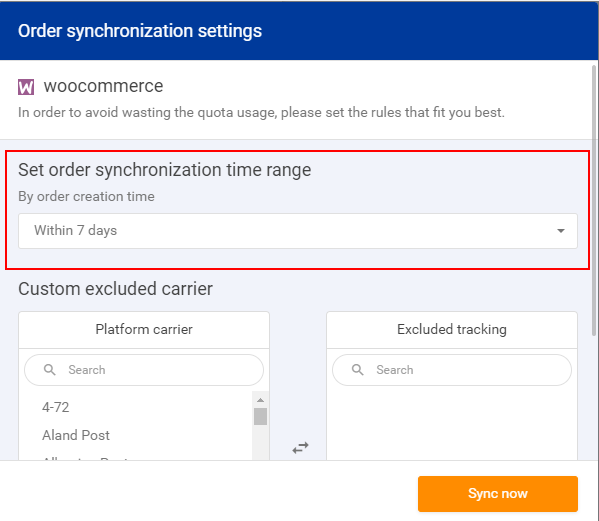The width and height of the screenshot is (599, 521).
Task: Select the 4-72 carrier
Action: [55, 407]
